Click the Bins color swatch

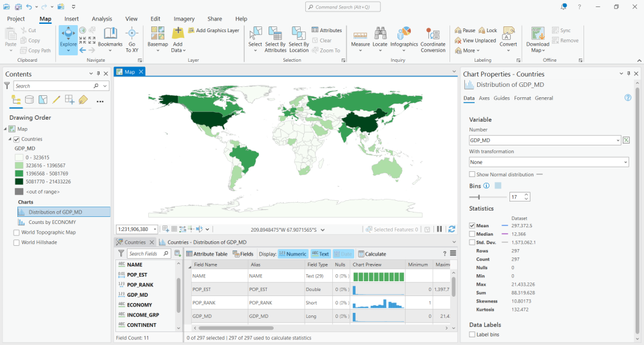point(498,185)
